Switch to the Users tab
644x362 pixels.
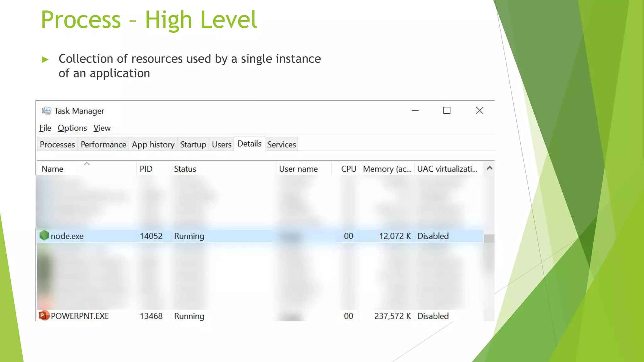click(222, 144)
